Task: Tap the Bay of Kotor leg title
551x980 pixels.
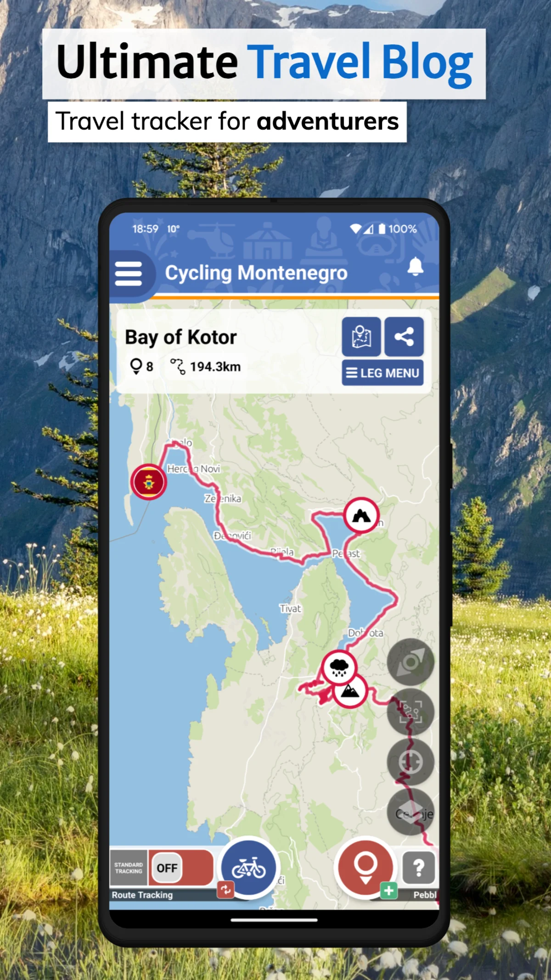Action: coord(181,337)
